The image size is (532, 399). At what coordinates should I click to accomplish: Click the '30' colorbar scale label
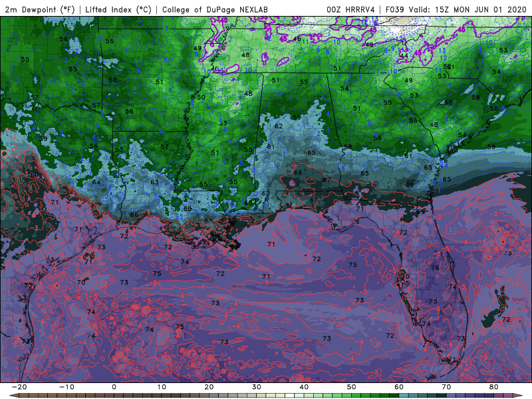tap(257, 387)
